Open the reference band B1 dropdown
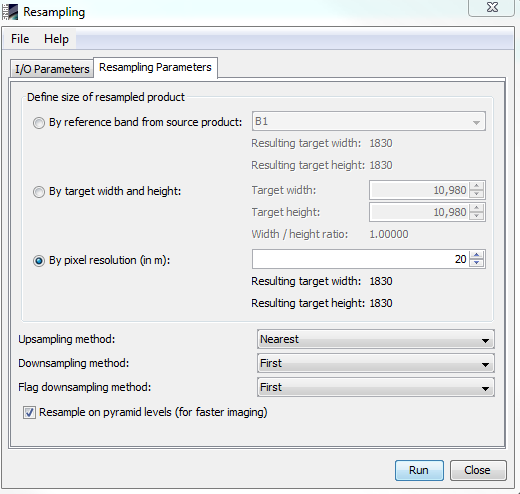Image resolution: width=520 pixels, height=494 pixels. click(x=369, y=121)
